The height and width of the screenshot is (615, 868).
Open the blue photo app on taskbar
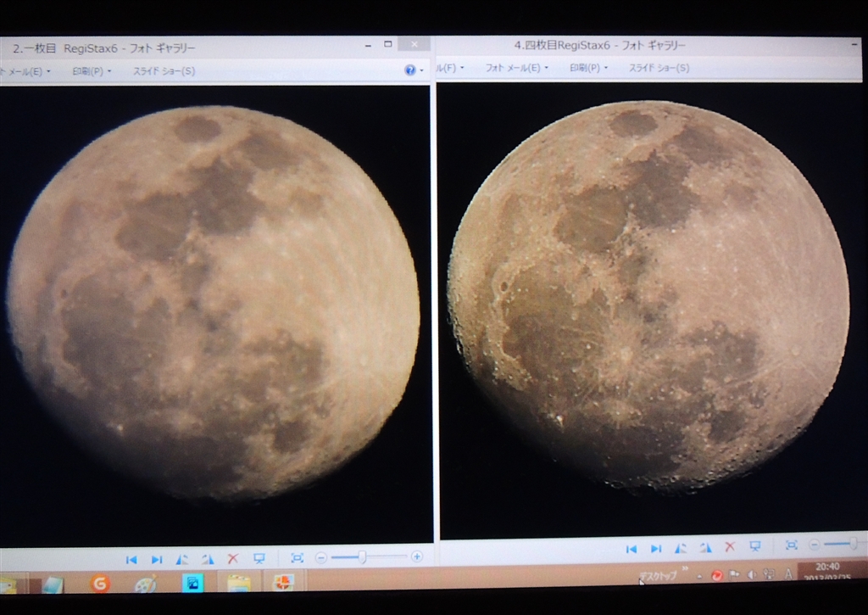[x=192, y=583]
